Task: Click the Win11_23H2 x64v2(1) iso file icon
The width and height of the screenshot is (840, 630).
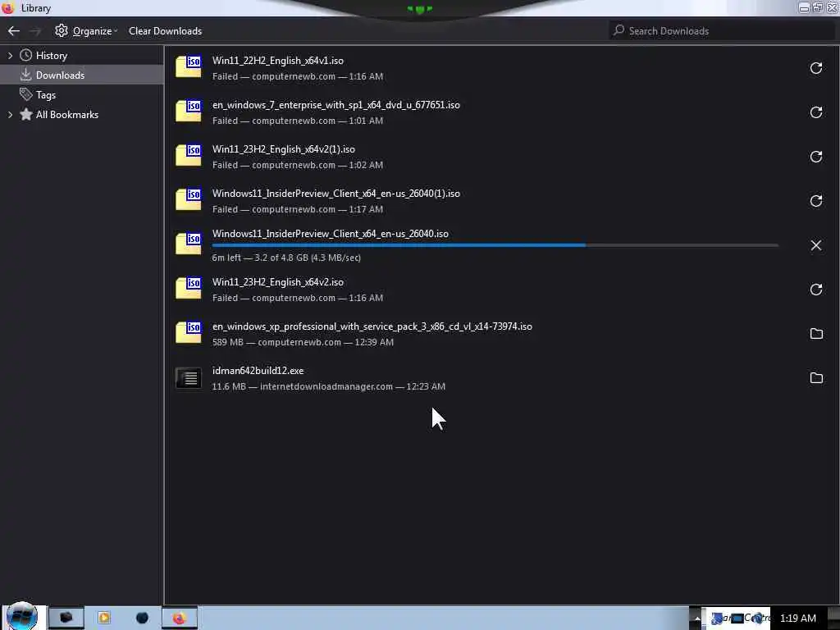Action: [x=189, y=156]
